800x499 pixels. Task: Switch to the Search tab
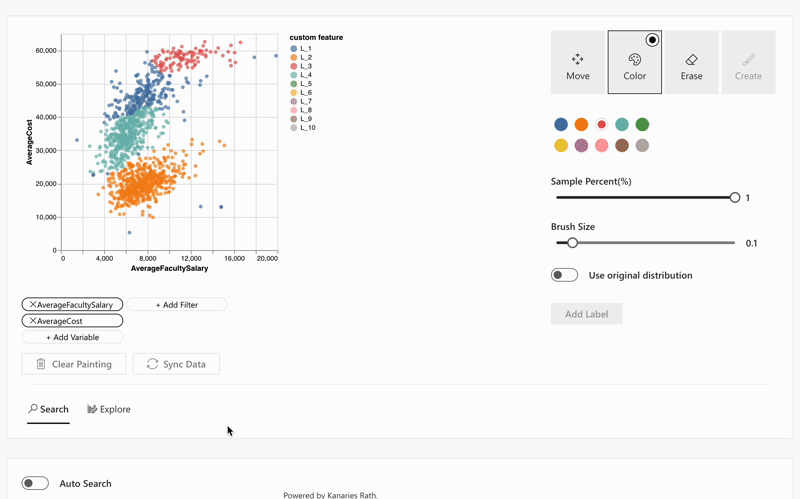[x=48, y=409]
